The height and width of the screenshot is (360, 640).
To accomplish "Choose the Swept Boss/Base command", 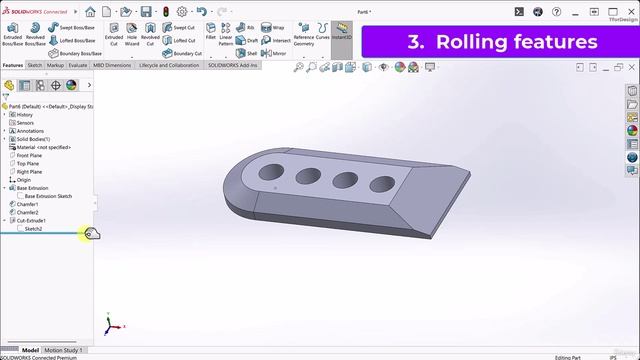I will [71, 27].
